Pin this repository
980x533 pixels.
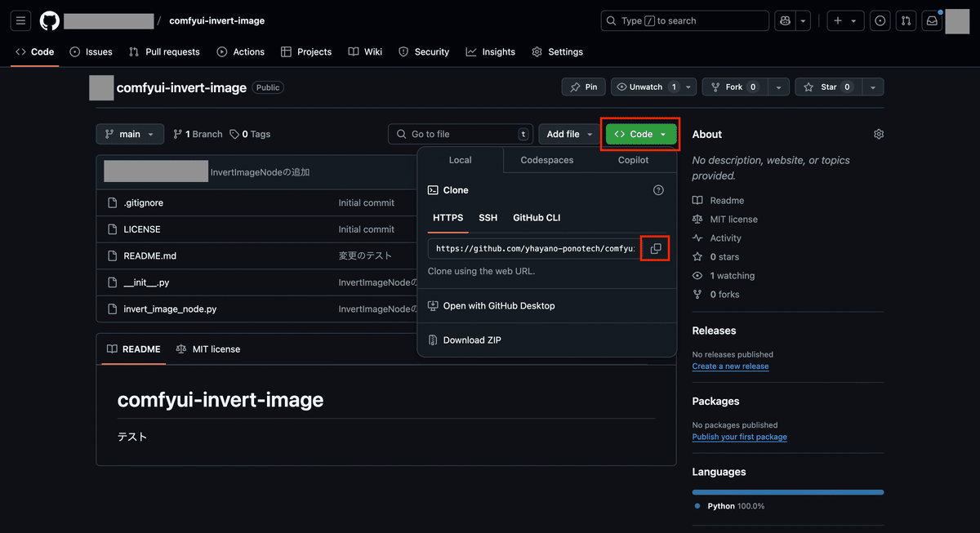pos(584,87)
